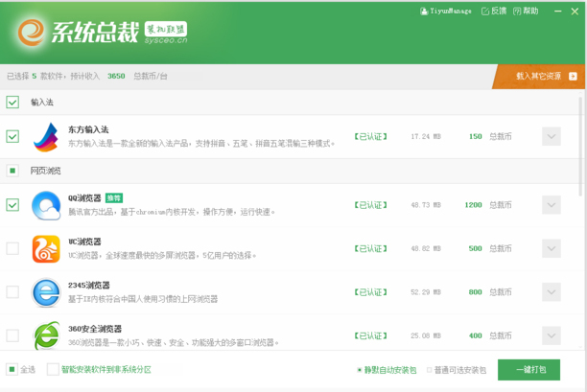Click the 输入法 category header text
Image resolution: width=587 pixels, height=392 pixels.
click(42, 103)
